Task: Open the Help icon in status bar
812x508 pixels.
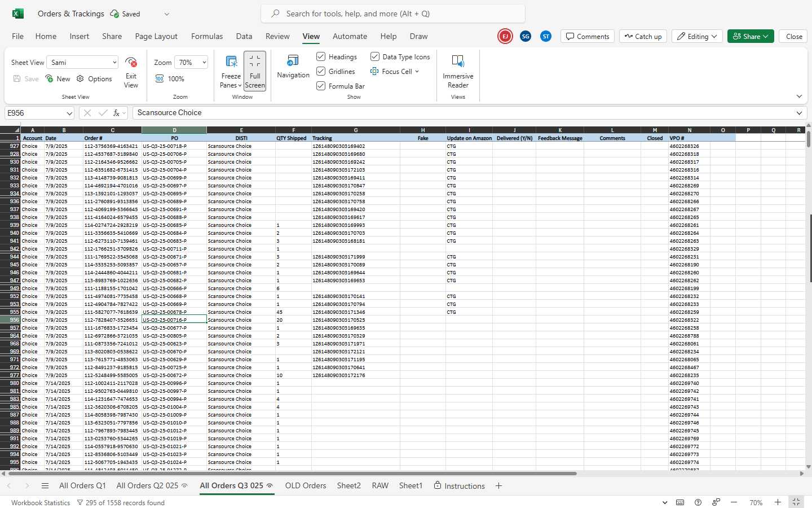Action: point(698,502)
